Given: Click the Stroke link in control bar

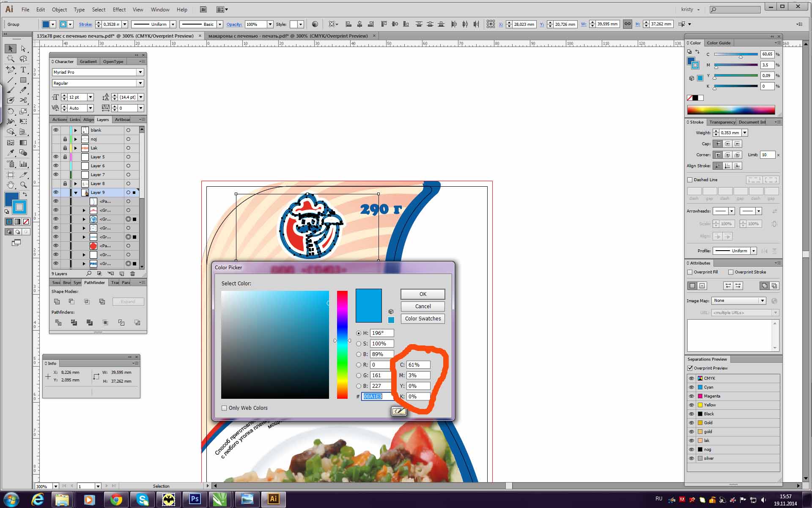Looking at the screenshot, I should [x=85, y=25].
